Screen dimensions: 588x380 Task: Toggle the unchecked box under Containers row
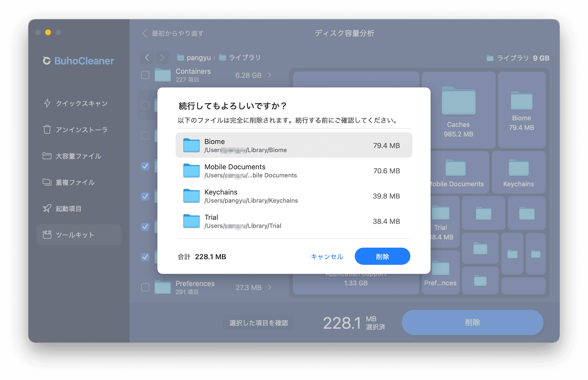tap(145, 105)
